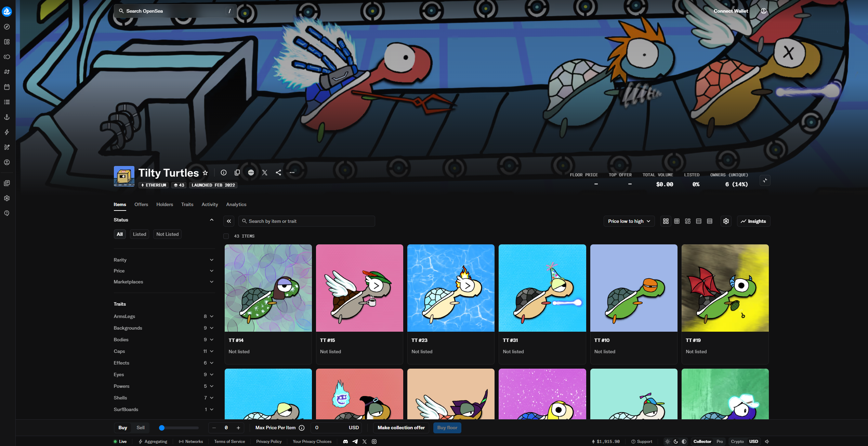Click Make collection offer
This screenshot has width=868, height=446.
click(x=401, y=428)
